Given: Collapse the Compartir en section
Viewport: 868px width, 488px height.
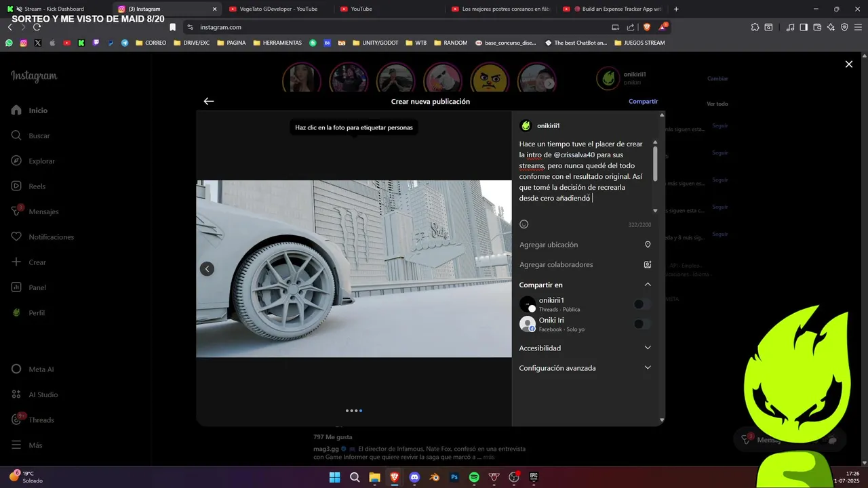Looking at the screenshot, I should pyautogui.click(x=648, y=285).
